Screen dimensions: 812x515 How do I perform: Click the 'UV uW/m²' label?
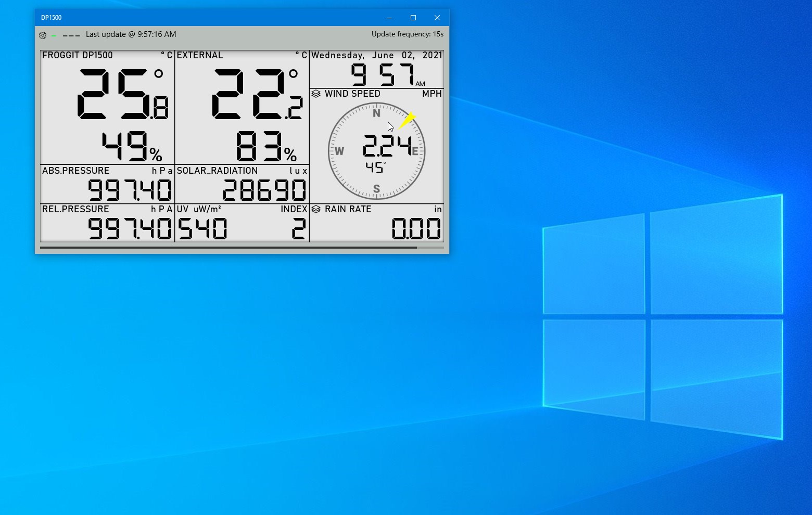(199, 209)
